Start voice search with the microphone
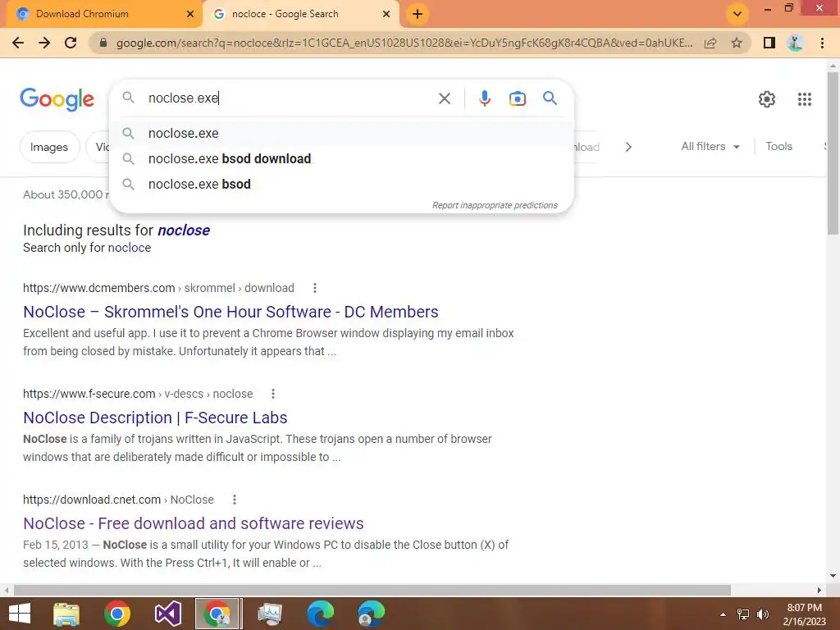The width and height of the screenshot is (840, 630). pos(485,98)
